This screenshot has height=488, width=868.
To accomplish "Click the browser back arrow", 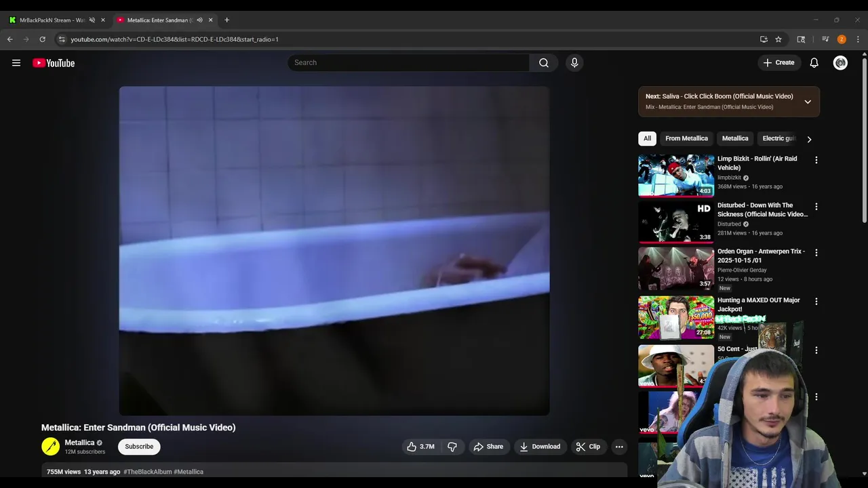I will click(10, 39).
